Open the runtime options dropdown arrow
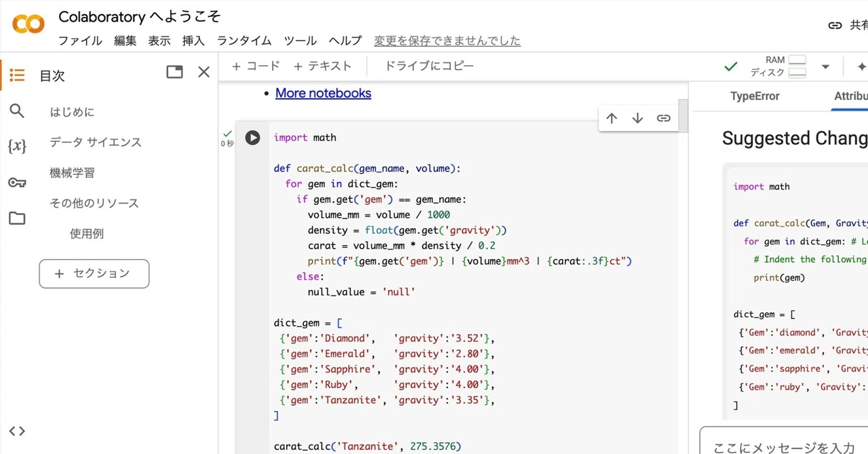 click(825, 67)
